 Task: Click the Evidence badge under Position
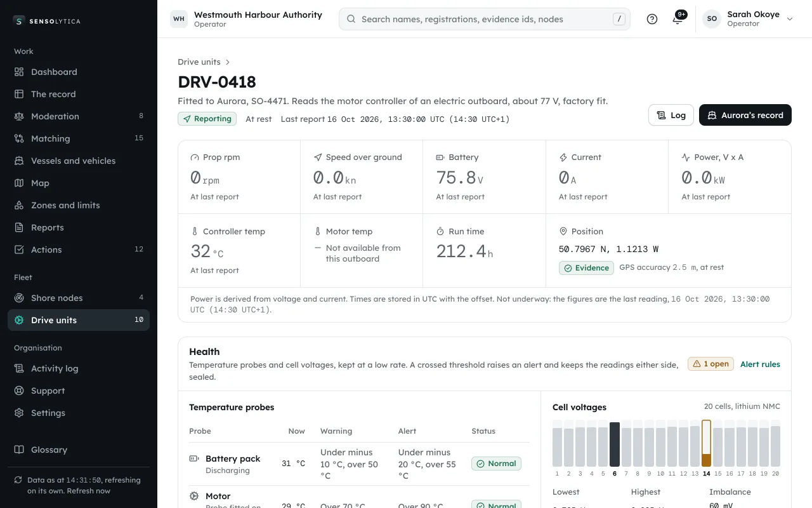point(586,268)
